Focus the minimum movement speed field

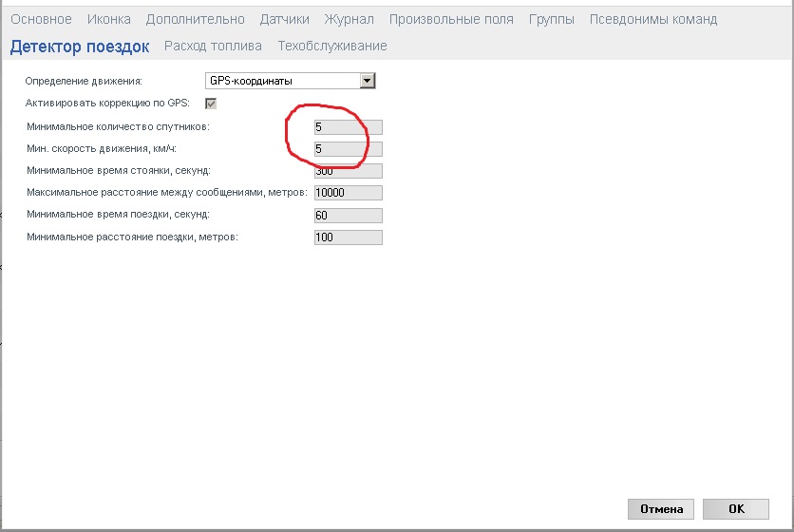tap(348, 149)
